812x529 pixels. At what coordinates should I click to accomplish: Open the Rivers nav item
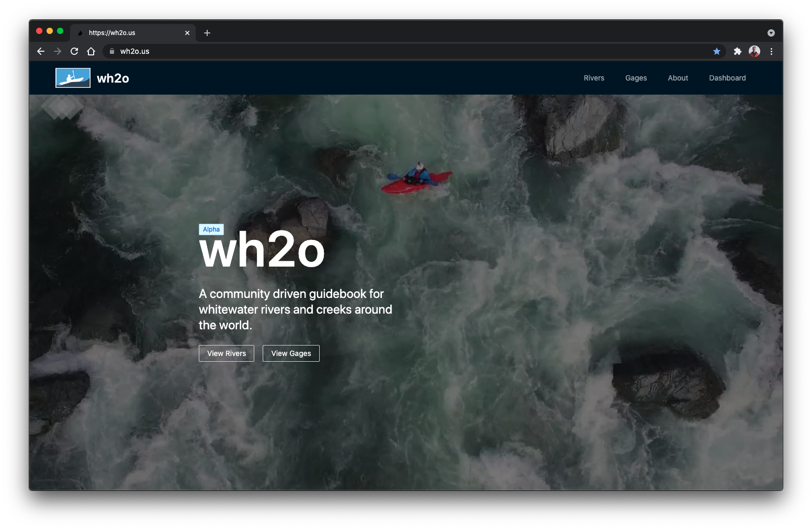coord(594,78)
